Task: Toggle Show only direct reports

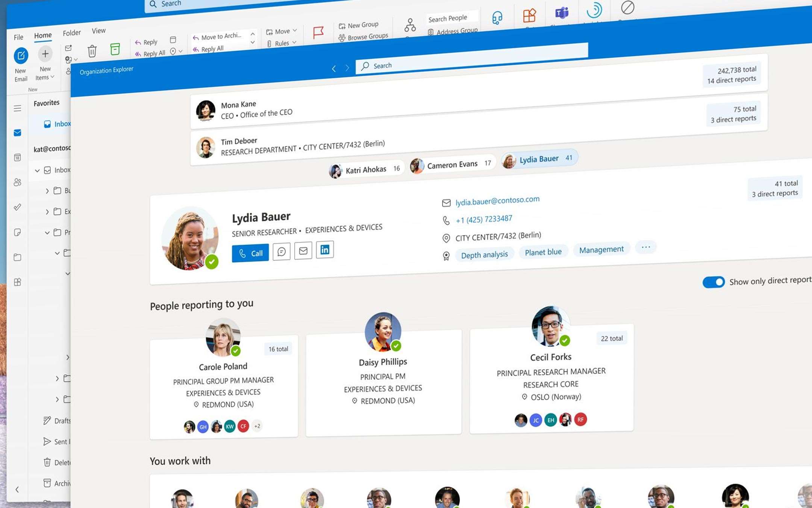Action: 714,282
